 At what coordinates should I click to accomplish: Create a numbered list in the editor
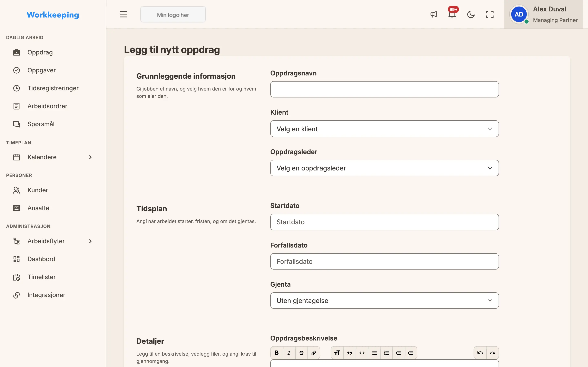386,353
